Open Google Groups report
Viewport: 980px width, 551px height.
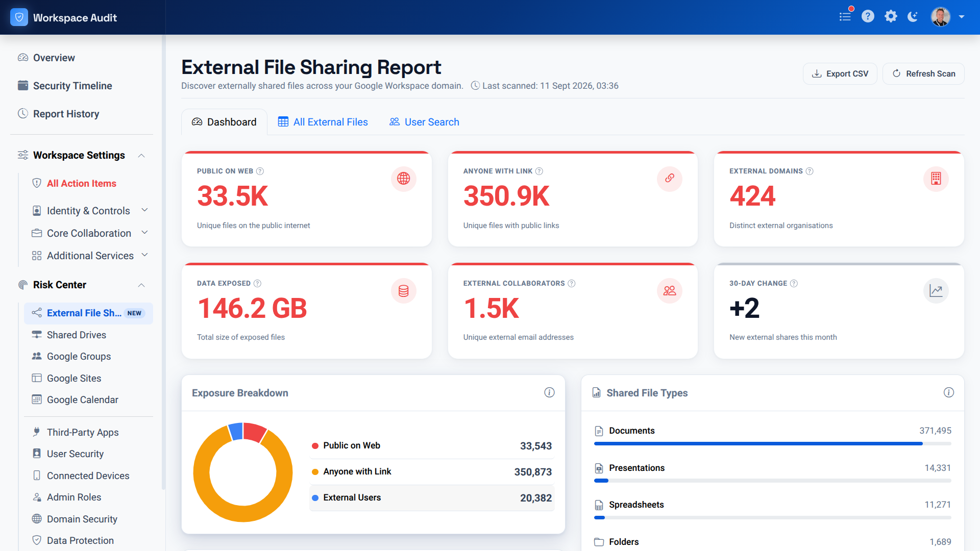(79, 356)
